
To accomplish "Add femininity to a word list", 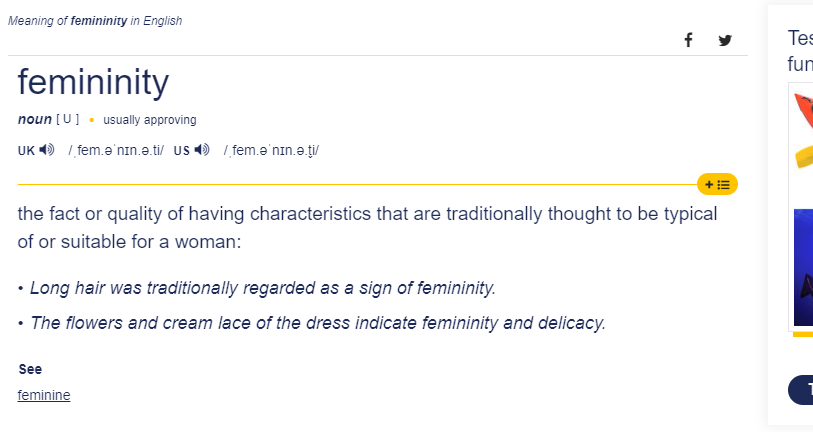I will click(x=717, y=184).
